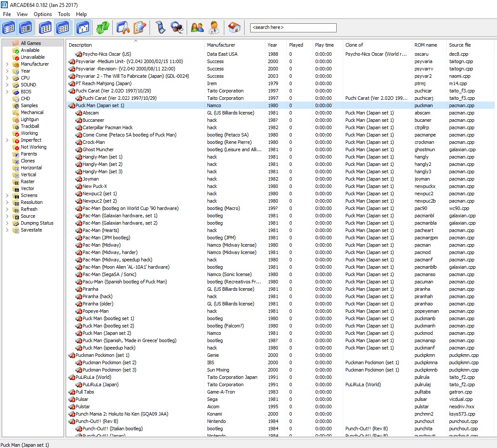Click the rocket launch game icon

123,28
